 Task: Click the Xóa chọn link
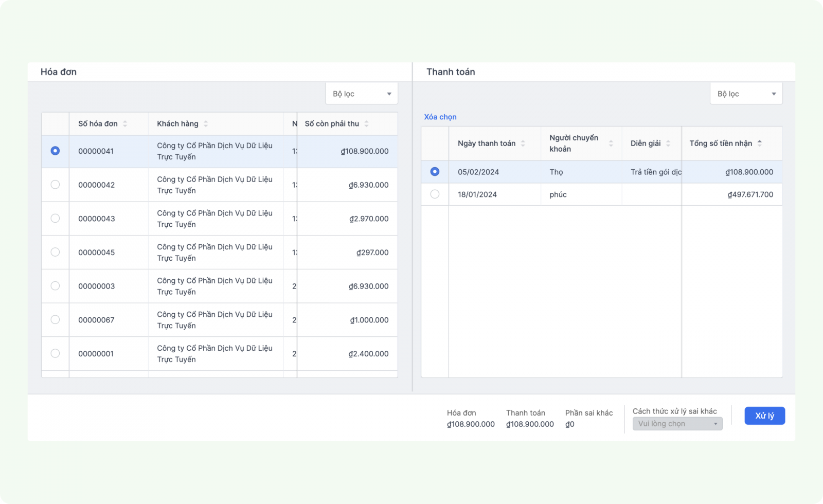point(440,117)
